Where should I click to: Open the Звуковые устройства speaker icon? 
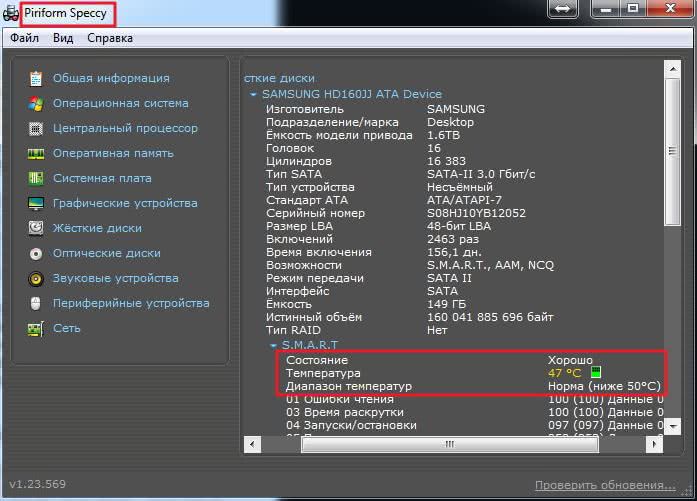tap(36, 279)
